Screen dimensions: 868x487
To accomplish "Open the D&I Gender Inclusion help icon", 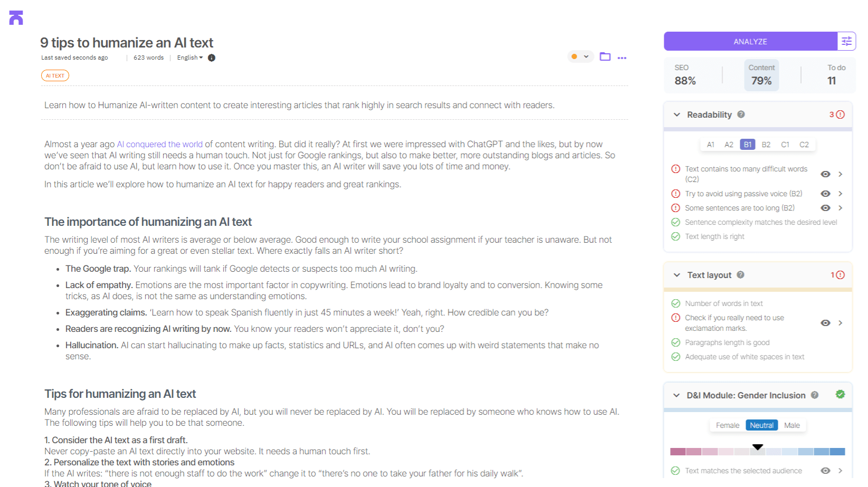I will click(814, 395).
